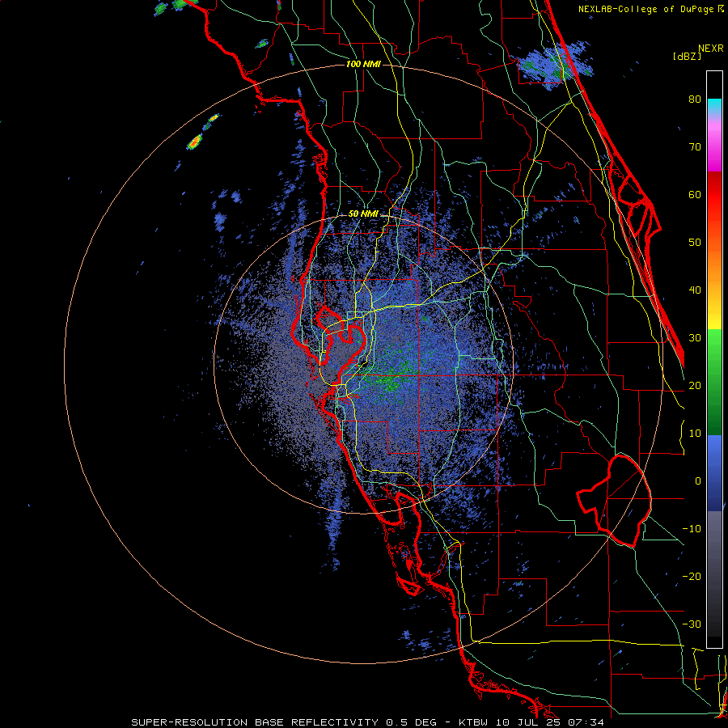Click the 0 tick label on the dBZ scale
The width and height of the screenshot is (728, 728).
pos(698,481)
